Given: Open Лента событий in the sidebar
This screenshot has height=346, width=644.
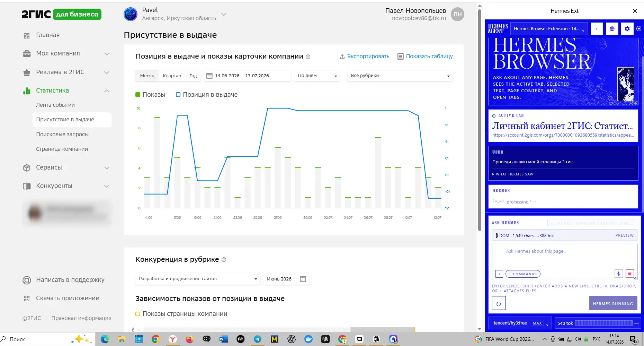Looking at the screenshot, I should [x=55, y=105].
